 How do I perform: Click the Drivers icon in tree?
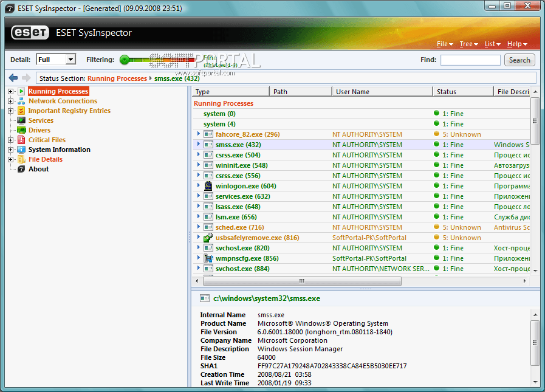(x=21, y=130)
